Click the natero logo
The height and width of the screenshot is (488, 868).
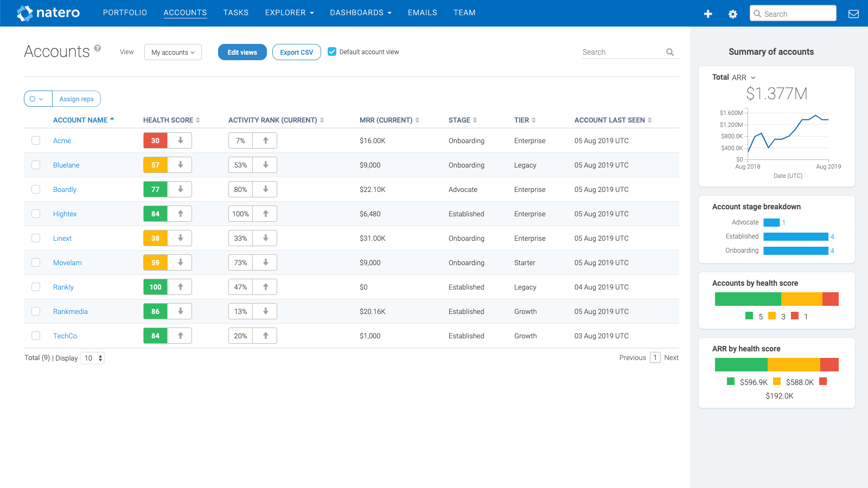click(48, 12)
